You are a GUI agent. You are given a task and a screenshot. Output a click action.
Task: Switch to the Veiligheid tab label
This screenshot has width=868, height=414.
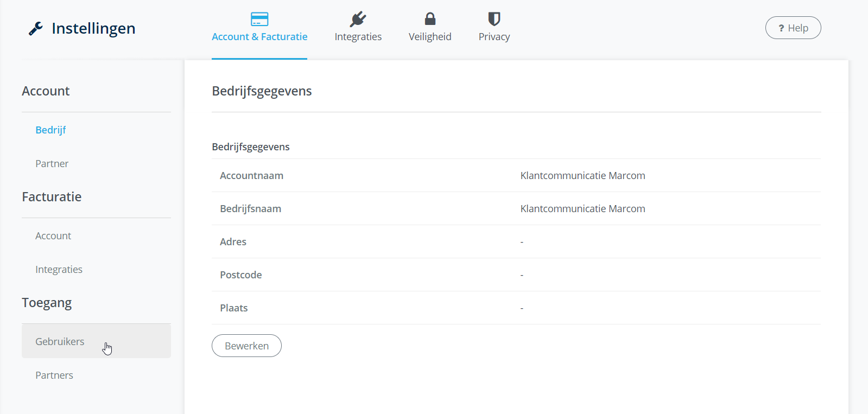coord(430,37)
